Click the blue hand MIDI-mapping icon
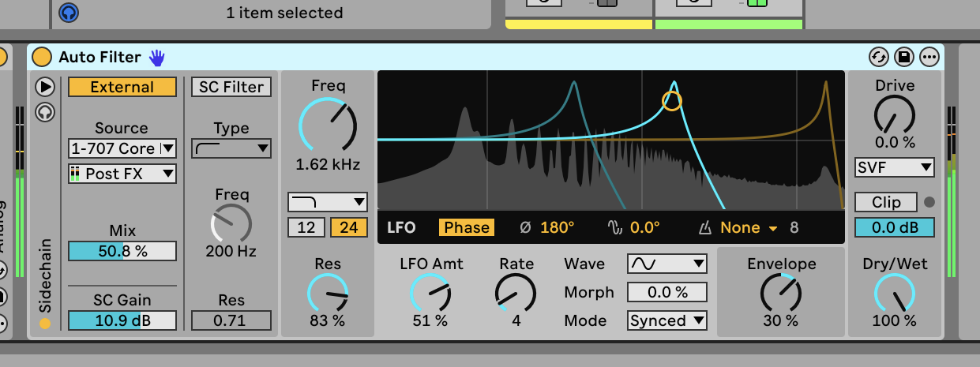The width and height of the screenshot is (980, 367). tap(157, 57)
